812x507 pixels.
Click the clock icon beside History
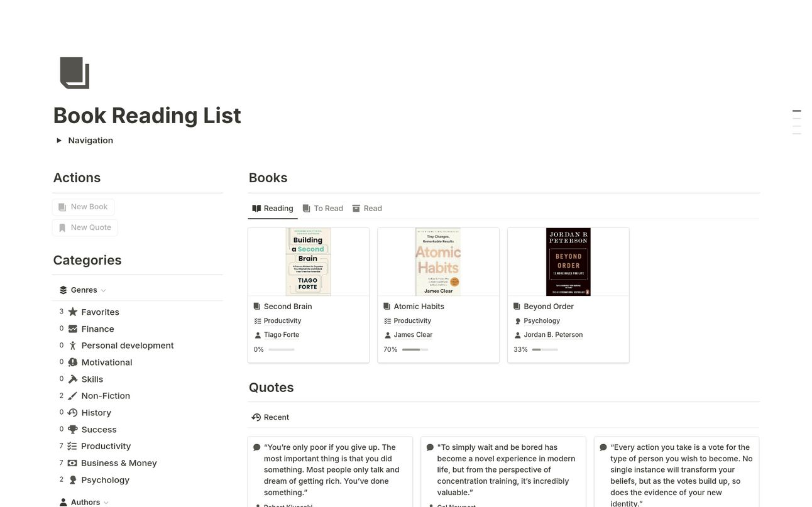tap(73, 413)
